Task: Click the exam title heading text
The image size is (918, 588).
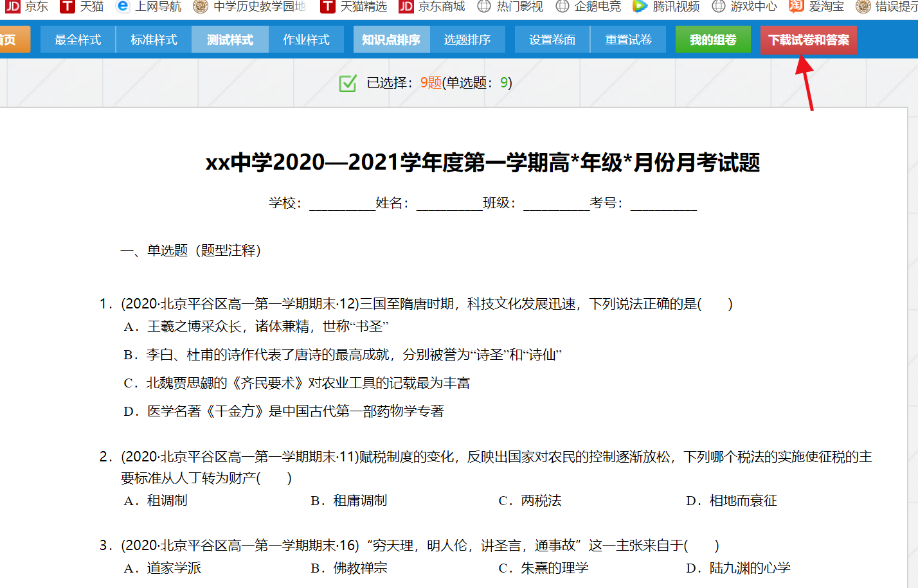Action: (483, 163)
